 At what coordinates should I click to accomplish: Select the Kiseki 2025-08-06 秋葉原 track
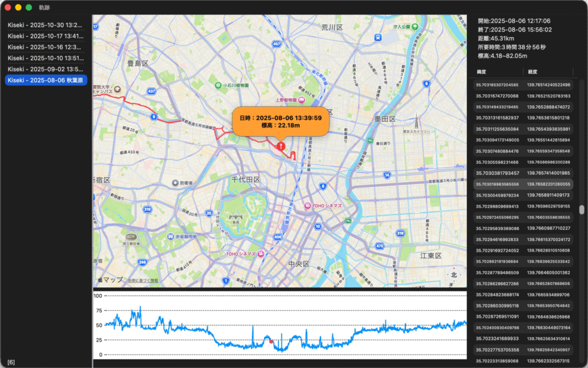45,80
